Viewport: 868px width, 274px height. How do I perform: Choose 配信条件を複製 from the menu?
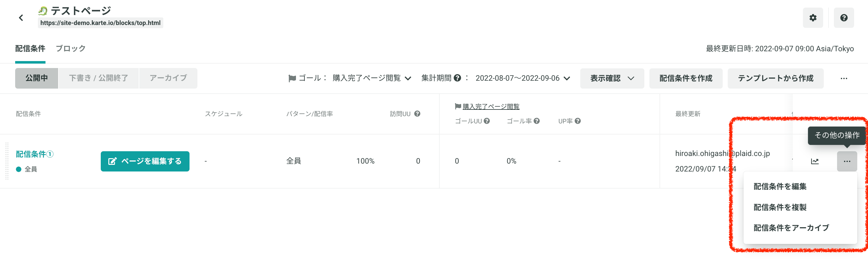click(x=780, y=207)
